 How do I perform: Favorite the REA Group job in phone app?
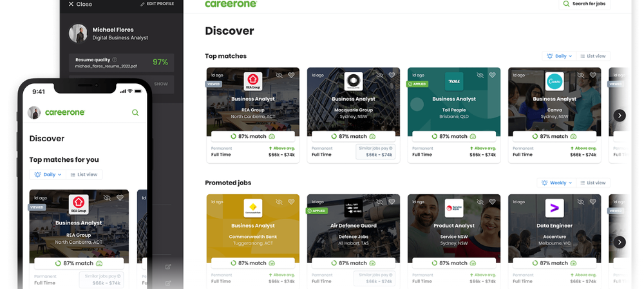click(x=120, y=198)
